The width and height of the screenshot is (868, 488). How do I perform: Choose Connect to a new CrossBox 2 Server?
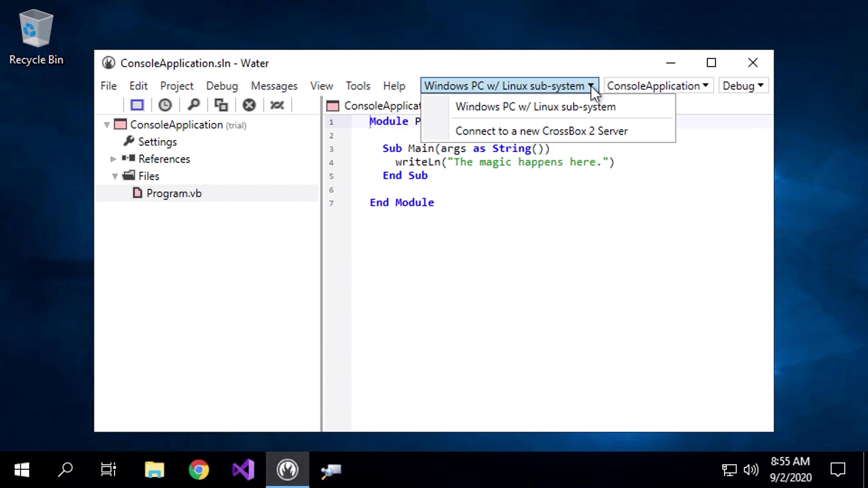[x=548, y=131]
